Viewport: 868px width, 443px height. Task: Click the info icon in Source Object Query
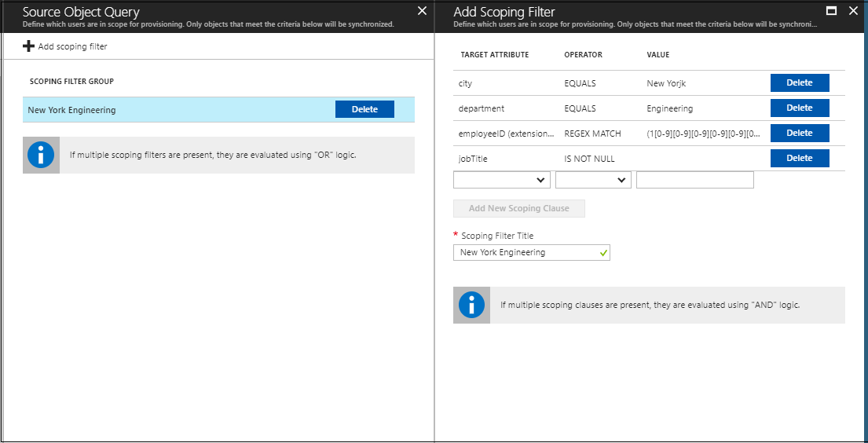pos(41,155)
